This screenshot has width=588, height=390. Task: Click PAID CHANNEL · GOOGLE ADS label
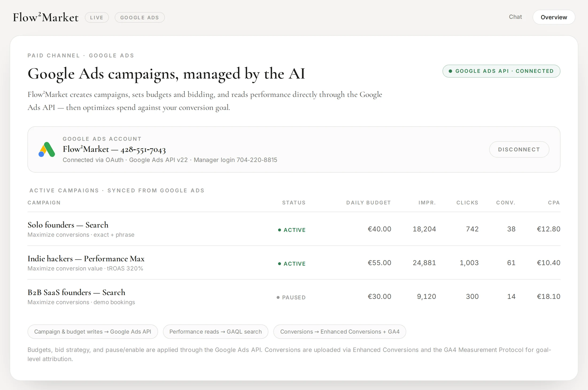[81, 56]
